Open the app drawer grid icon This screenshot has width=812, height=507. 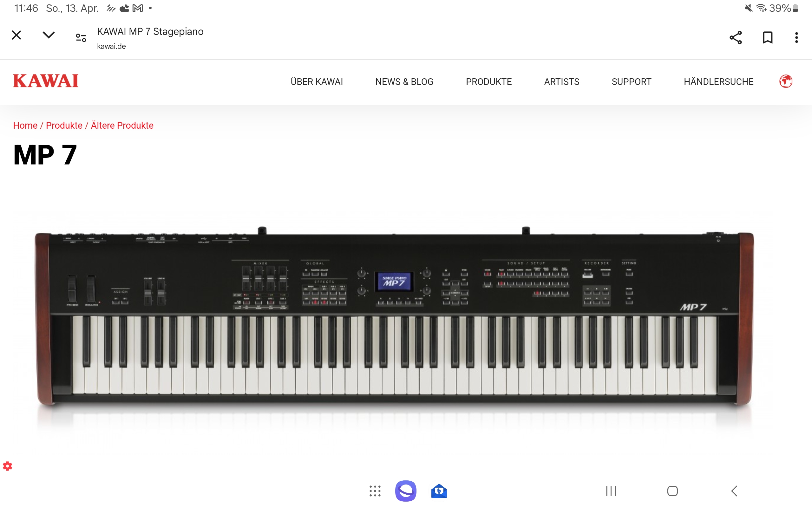[x=375, y=491]
